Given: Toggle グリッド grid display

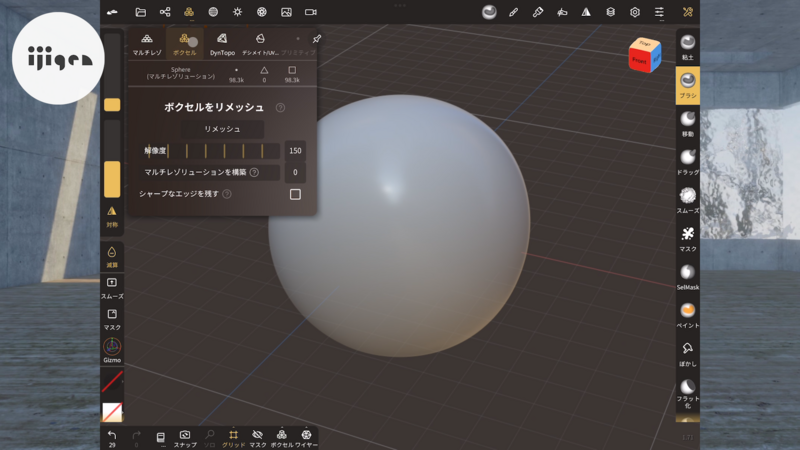Looking at the screenshot, I should click(233, 438).
